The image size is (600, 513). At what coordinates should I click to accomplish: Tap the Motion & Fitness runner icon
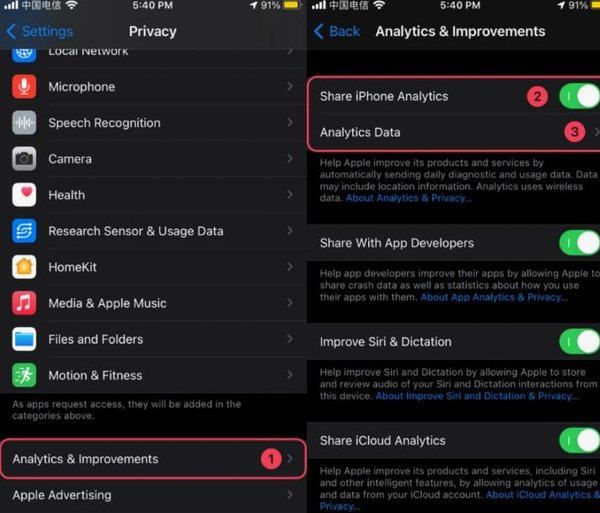(x=24, y=375)
